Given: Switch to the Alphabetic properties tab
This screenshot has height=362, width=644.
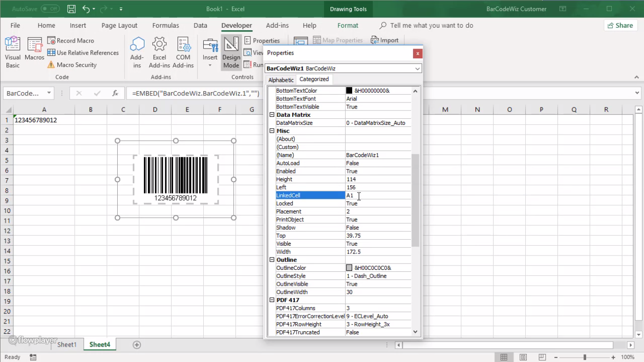Looking at the screenshot, I should (281, 80).
